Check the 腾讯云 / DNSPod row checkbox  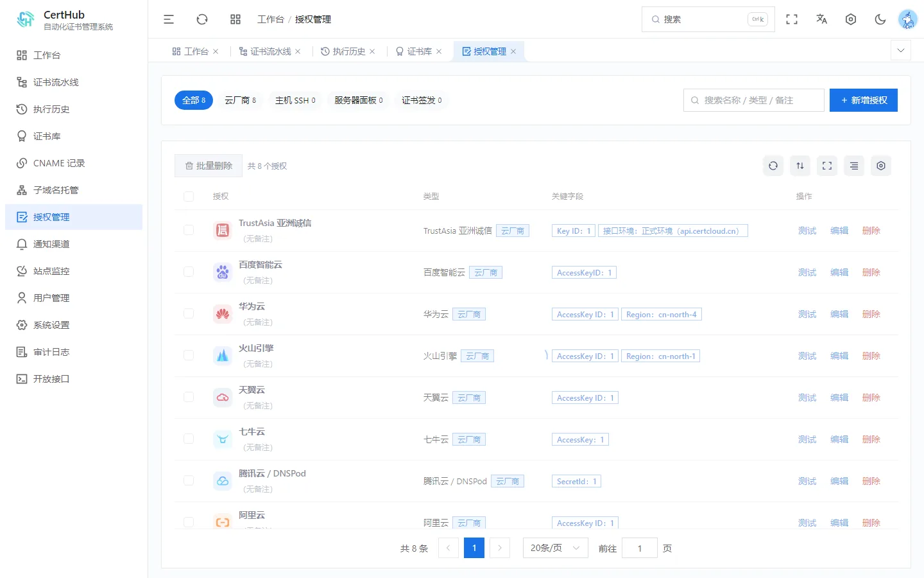tap(189, 480)
